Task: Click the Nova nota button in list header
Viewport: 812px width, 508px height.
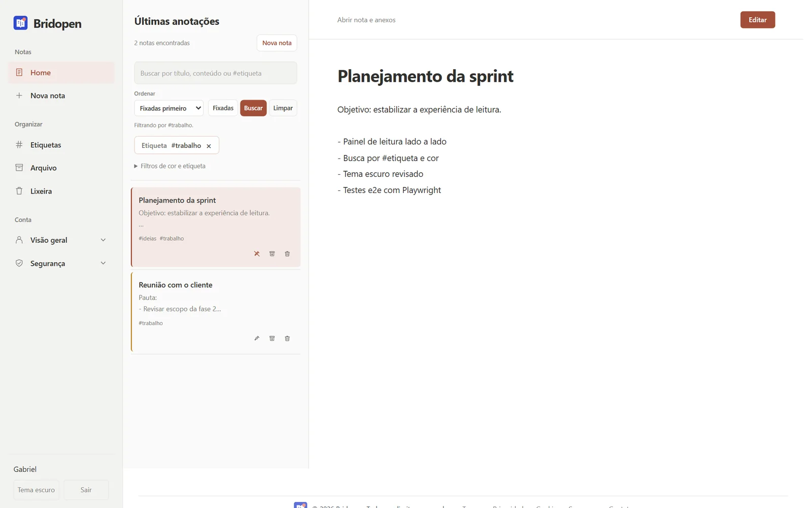Action: coord(277,43)
